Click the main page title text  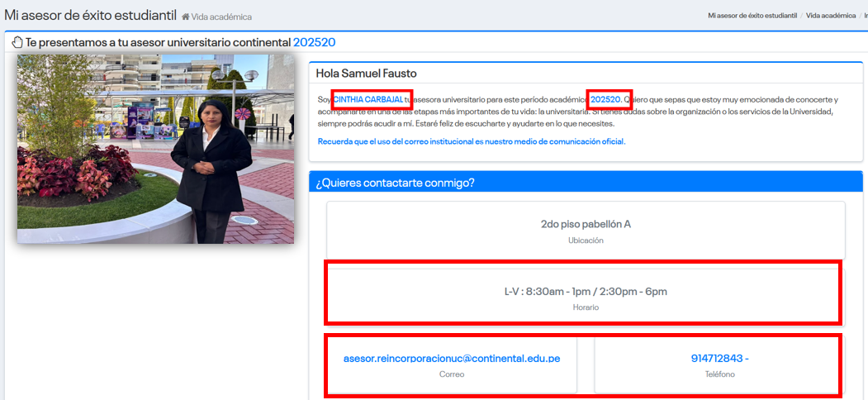pos(91,15)
